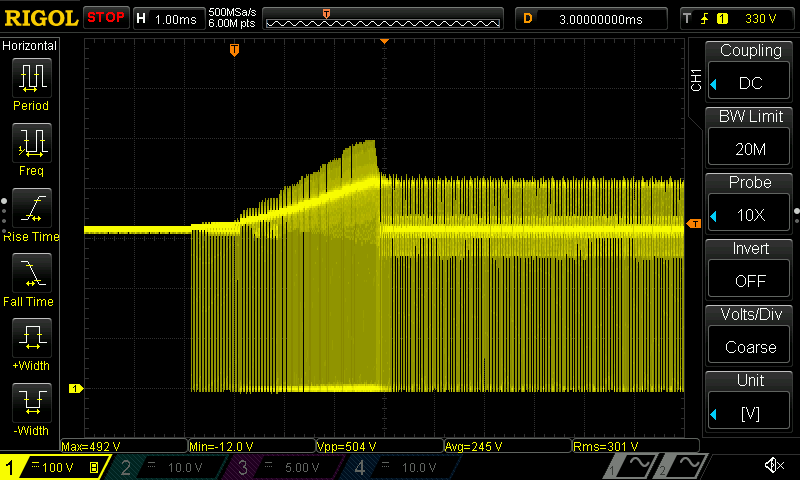Select channel 1 100 V label

click(x=57, y=468)
